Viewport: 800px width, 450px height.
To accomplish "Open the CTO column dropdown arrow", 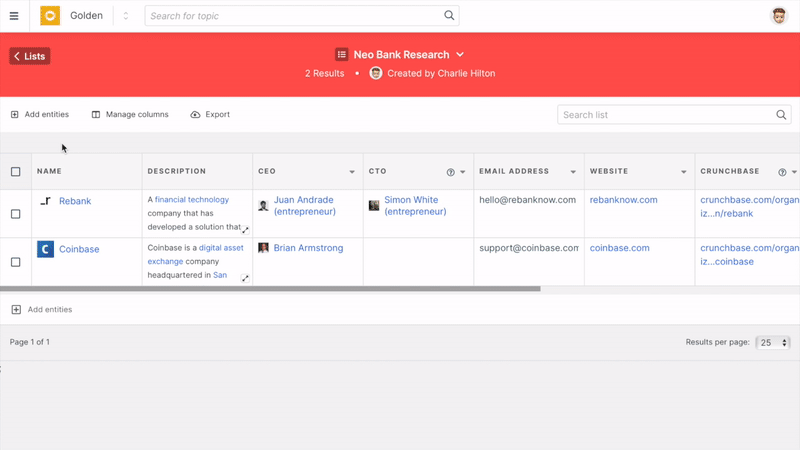I will (x=463, y=172).
